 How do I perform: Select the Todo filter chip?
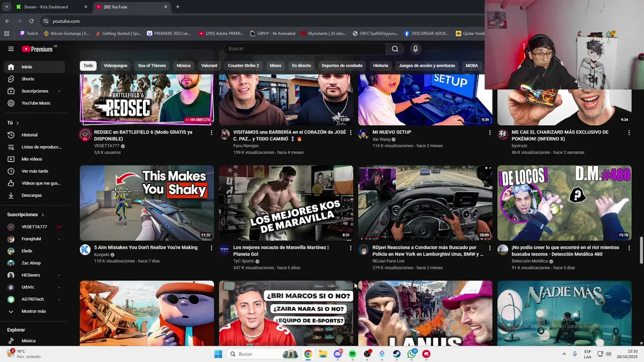88,66
